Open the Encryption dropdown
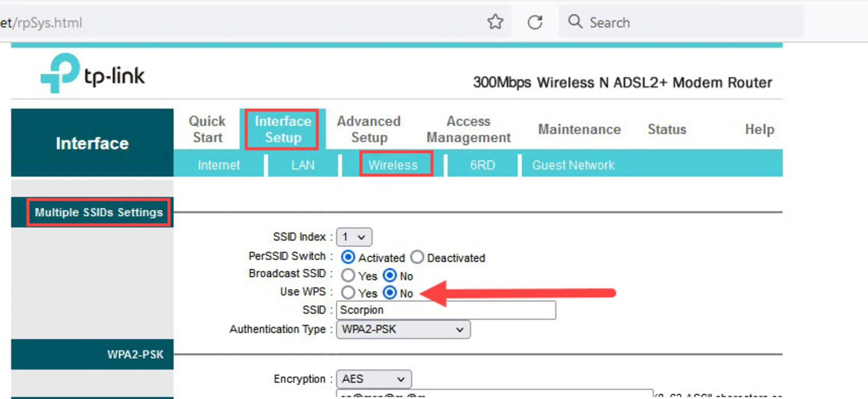This screenshot has width=868, height=399. pos(373,379)
